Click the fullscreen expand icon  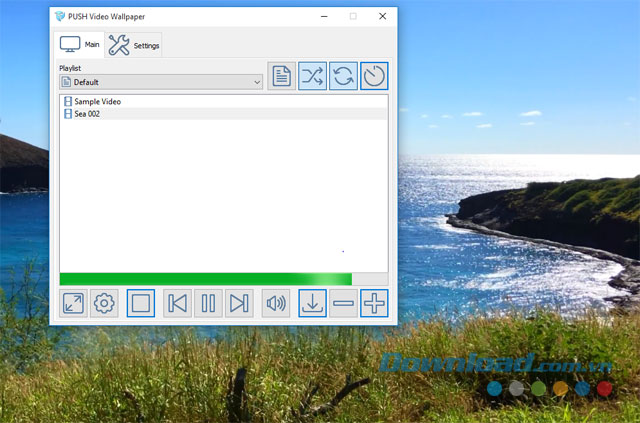point(73,303)
